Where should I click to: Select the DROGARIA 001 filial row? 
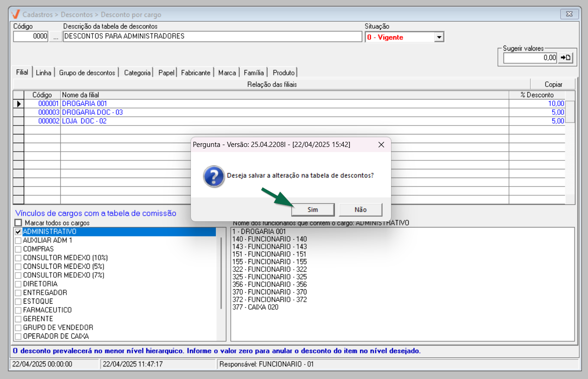tap(289, 104)
